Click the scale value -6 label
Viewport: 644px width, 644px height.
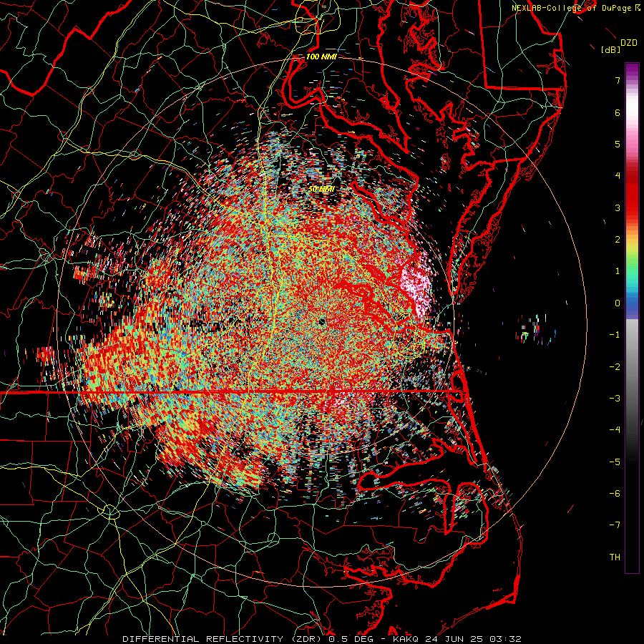pos(615,494)
